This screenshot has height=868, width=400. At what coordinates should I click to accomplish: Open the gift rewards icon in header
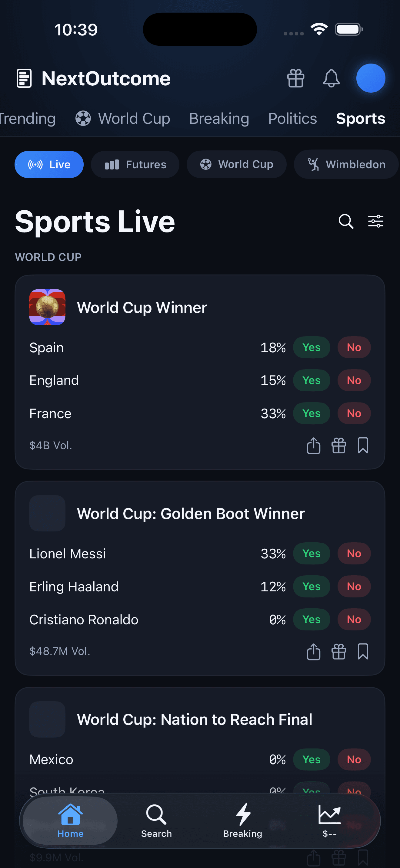coord(296,78)
